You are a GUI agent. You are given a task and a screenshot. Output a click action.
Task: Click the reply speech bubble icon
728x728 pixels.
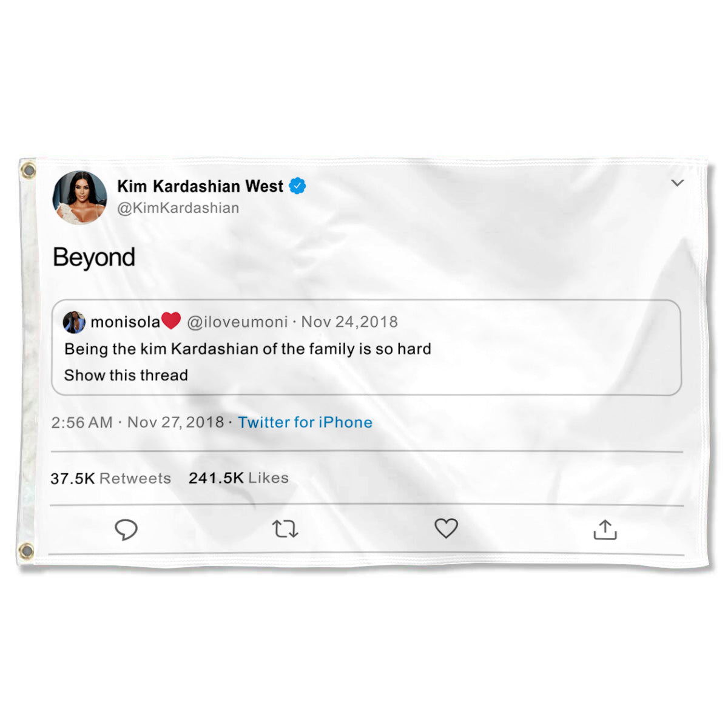[126, 530]
